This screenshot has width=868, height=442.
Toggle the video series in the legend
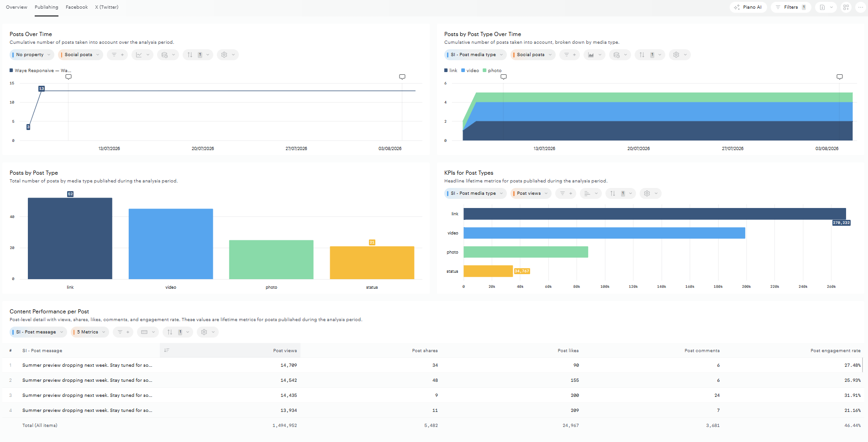(470, 71)
